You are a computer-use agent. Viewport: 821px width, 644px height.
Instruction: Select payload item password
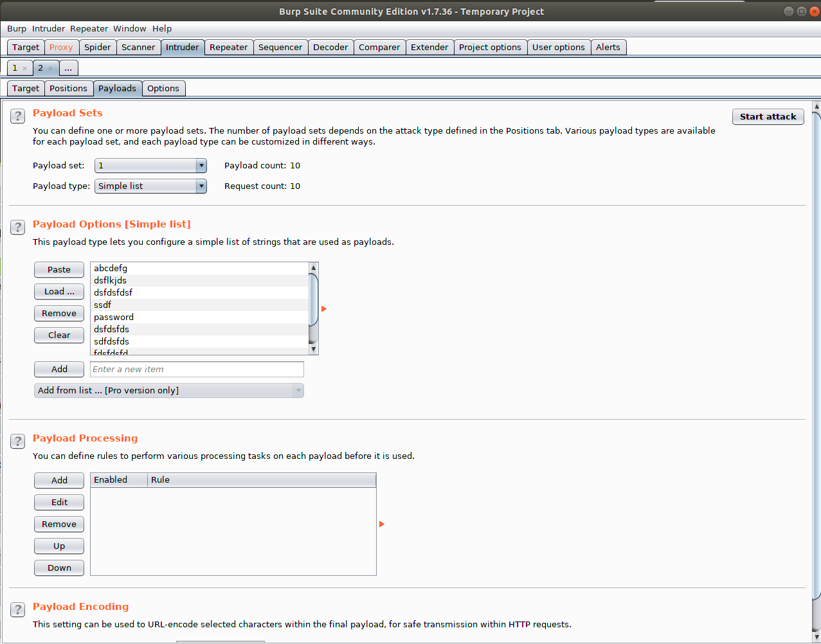[199, 318]
